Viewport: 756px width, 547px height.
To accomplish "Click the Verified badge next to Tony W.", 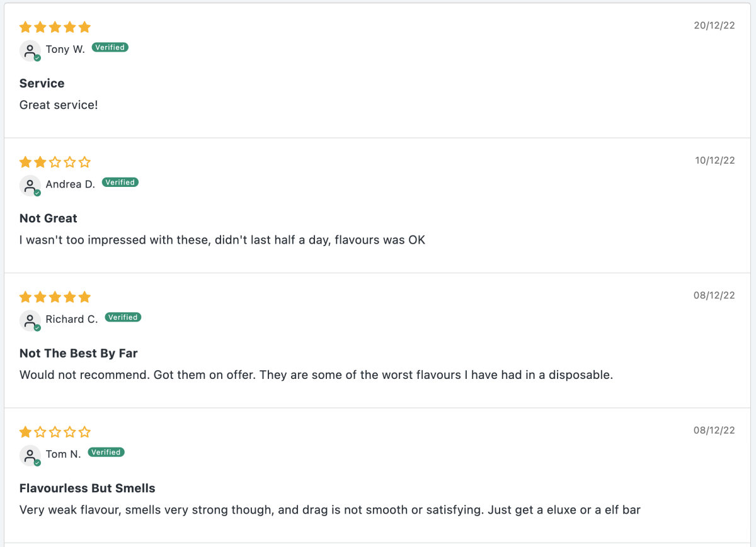I will 110,47.
